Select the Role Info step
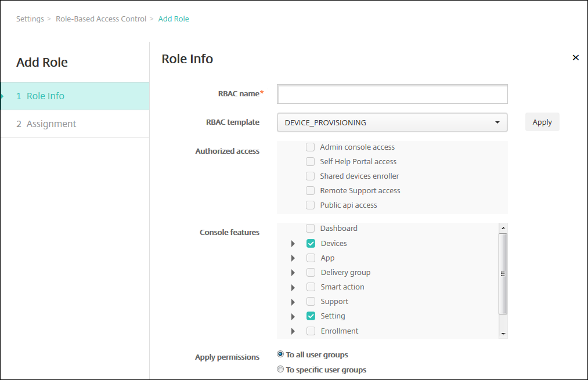Viewport: 588px width, 380px height. (45, 96)
